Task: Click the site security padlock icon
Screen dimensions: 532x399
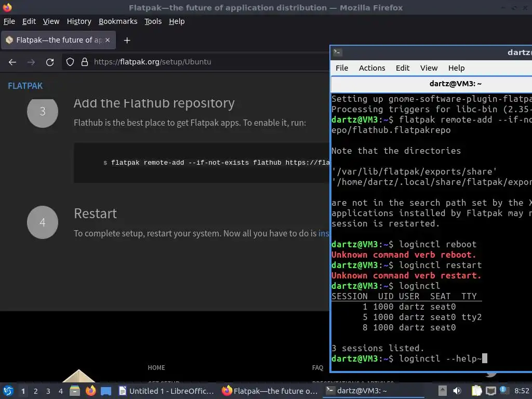Action: [85, 62]
